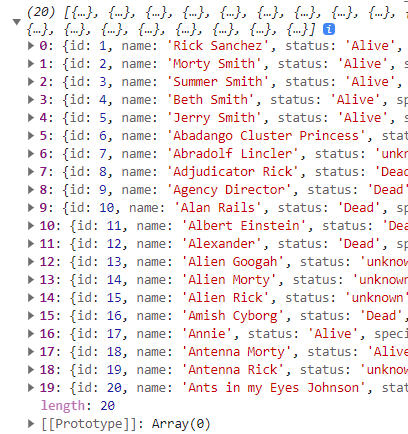This screenshot has width=408, height=434.
Task: Expand entry 18 Antenna Rick
Action: point(31,369)
